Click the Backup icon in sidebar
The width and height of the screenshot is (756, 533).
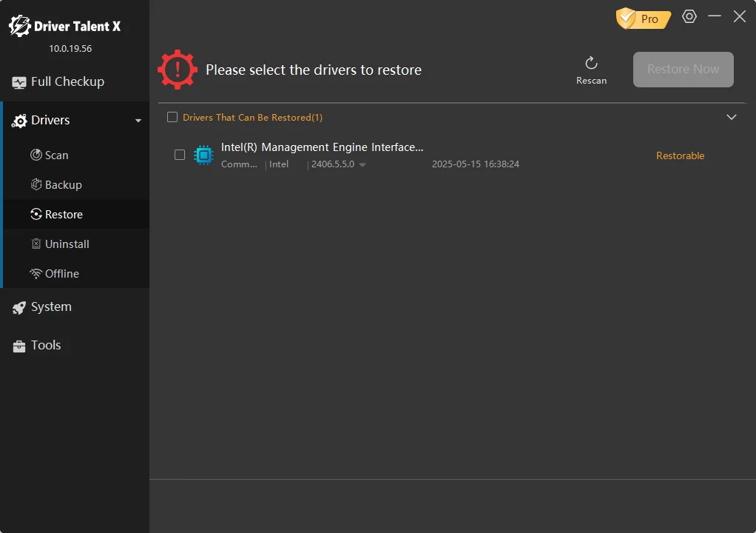point(36,184)
